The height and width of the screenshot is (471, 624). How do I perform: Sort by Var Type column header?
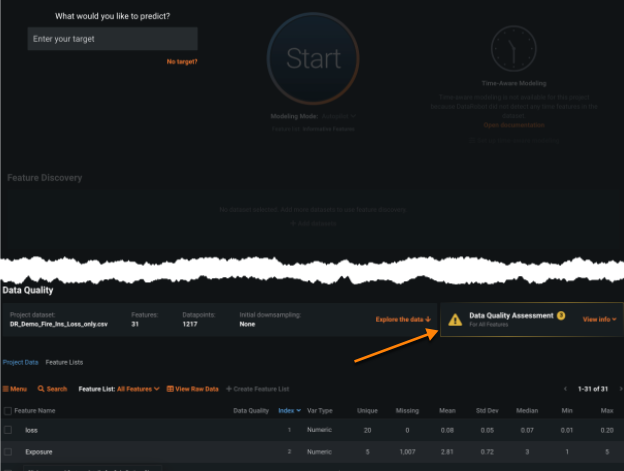click(320, 411)
